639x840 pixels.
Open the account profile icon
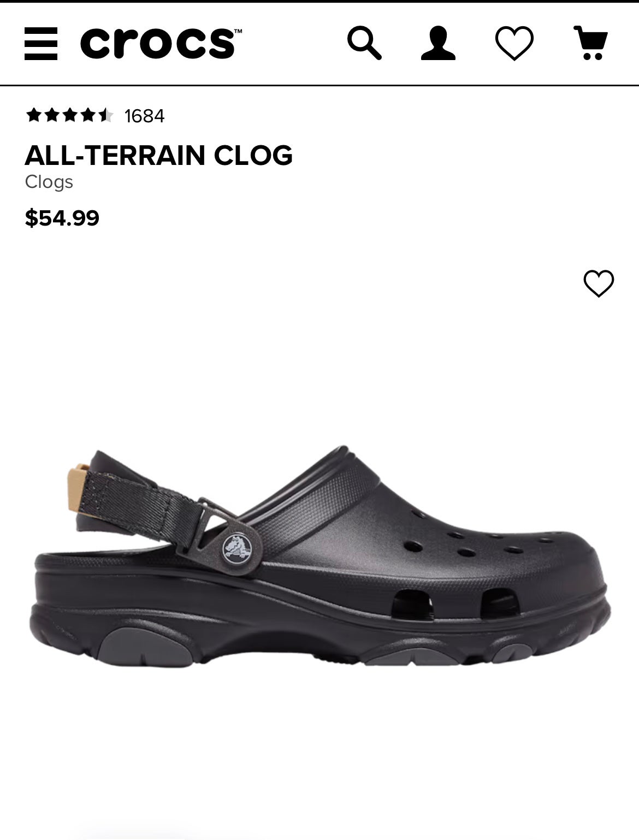click(438, 43)
